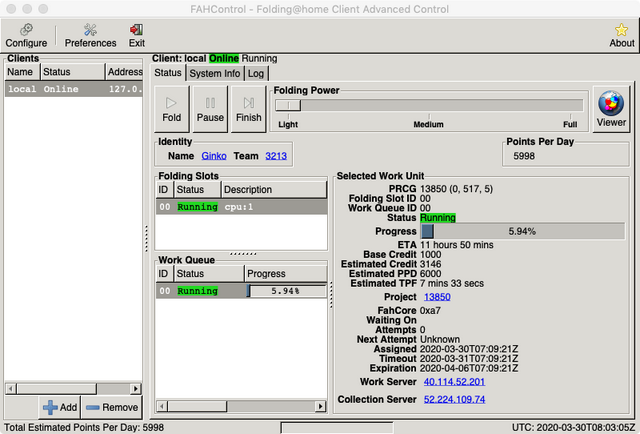This screenshot has height=434, width=640.
Task: Remove the selected client
Action: [x=112, y=408]
